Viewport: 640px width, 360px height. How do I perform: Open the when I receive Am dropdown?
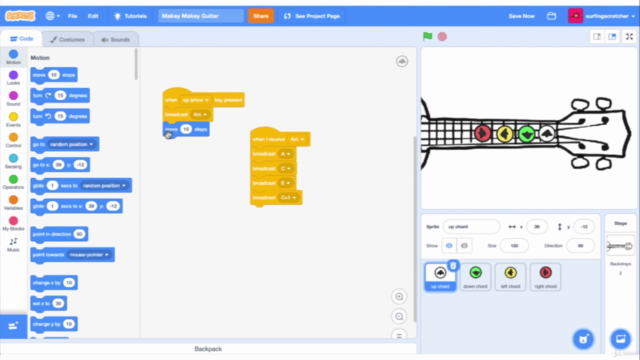(x=297, y=139)
